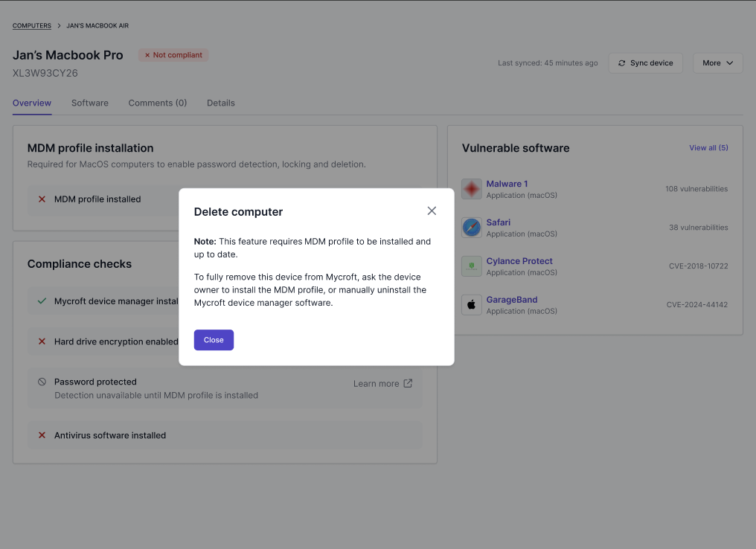Click CVE-2024-44142 text
756x549 pixels.
[696, 304]
